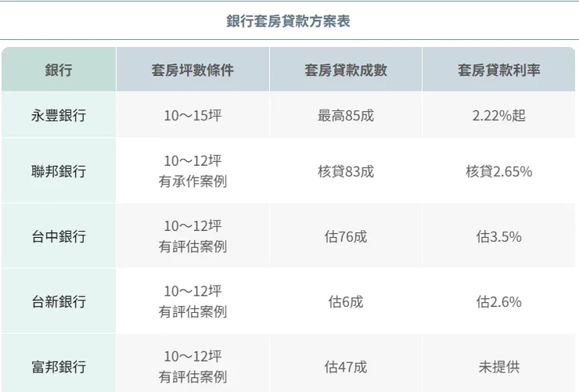Click the 估2.6% rate cell
579x392 pixels.
[499, 301]
